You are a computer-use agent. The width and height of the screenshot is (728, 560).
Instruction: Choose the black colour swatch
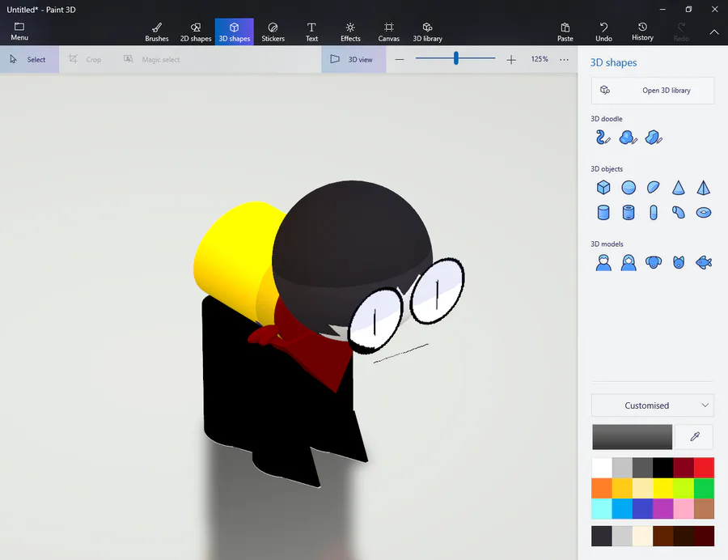tap(663, 468)
